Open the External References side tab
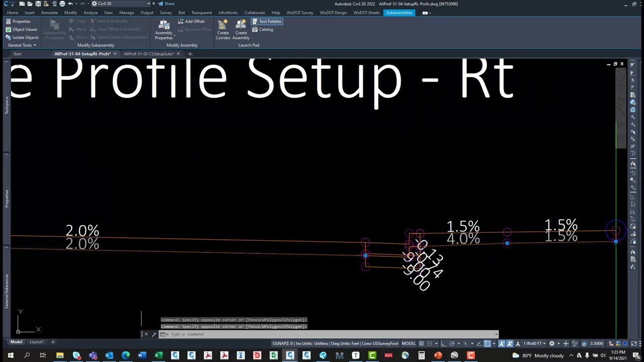Viewport: 644px width, 362px height. [7, 291]
